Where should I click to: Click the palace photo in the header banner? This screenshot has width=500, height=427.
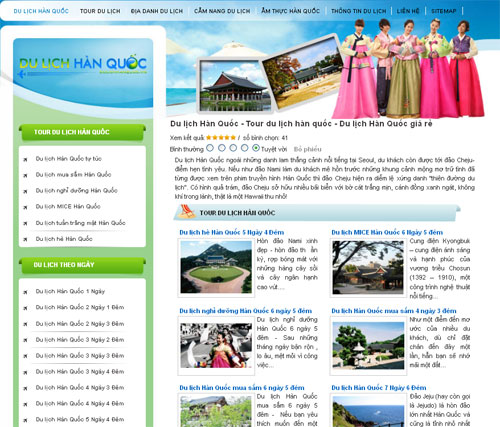[234, 85]
